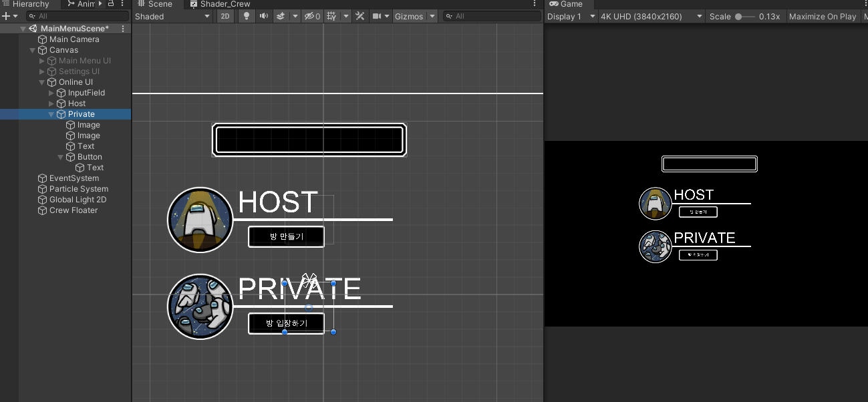Toggle Maximize On Play
Viewport: 868px width, 402px height.
coord(822,16)
